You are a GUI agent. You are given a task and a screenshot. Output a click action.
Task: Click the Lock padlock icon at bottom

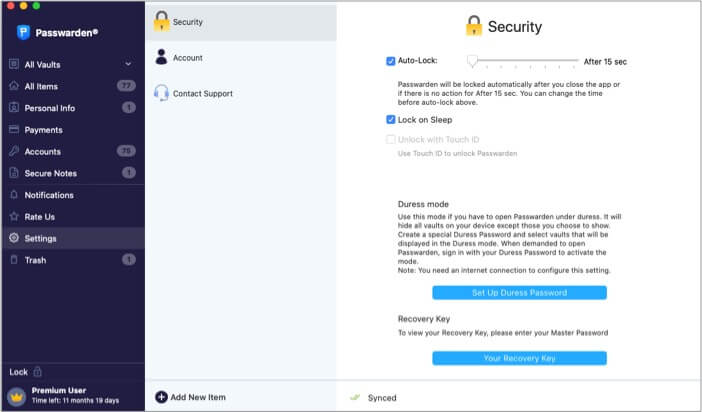[x=38, y=372]
